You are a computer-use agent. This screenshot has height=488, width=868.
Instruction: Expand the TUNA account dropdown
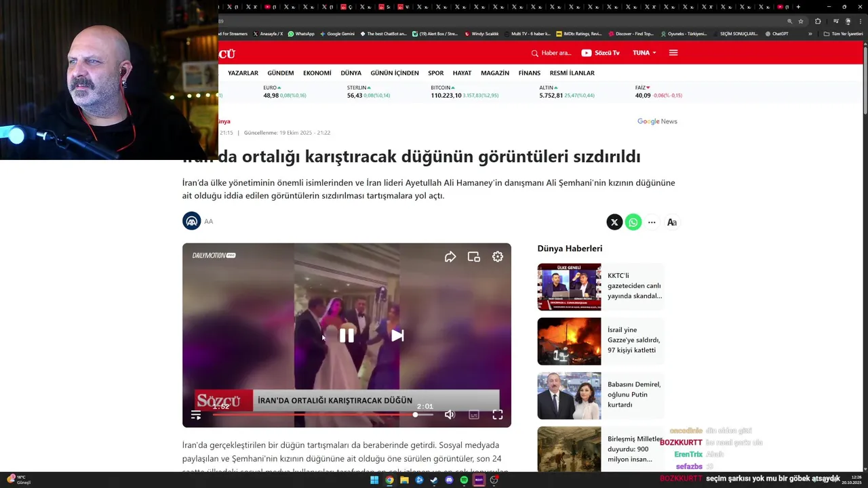tap(644, 53)
